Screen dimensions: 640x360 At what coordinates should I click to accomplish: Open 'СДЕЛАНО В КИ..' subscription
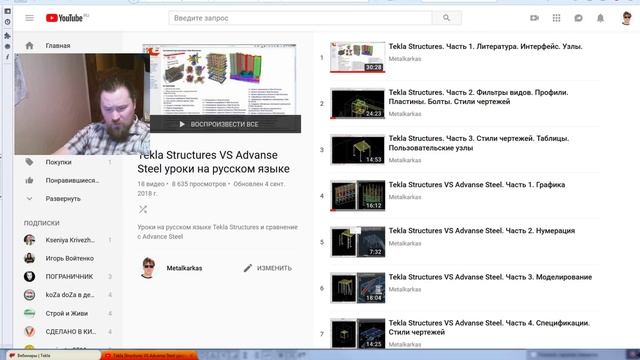tap(71, 331)
